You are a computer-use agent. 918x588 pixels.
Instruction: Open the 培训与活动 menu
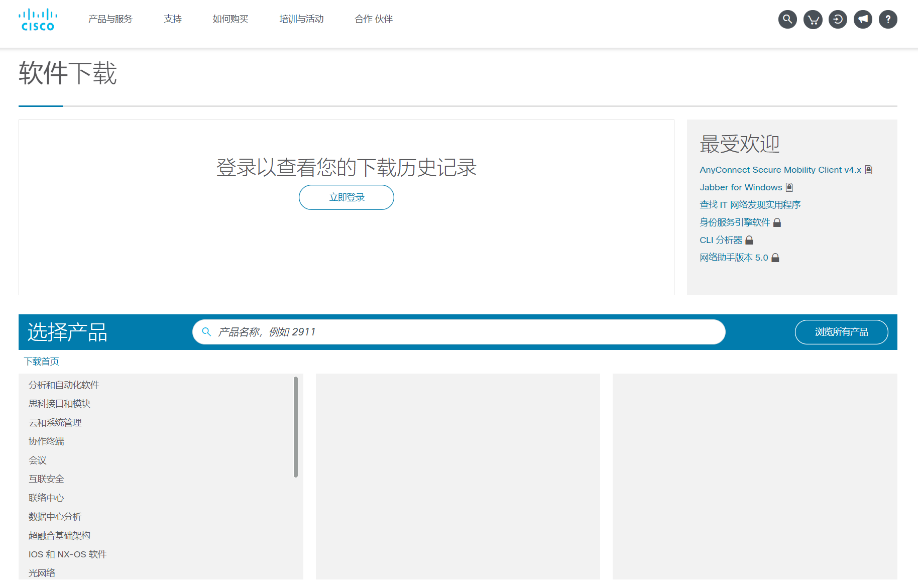(301, 19)
